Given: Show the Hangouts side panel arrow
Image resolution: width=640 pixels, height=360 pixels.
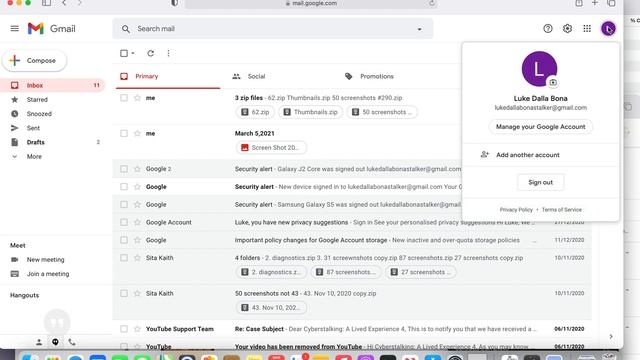Looking at the screenshot, I should point(611,337).
